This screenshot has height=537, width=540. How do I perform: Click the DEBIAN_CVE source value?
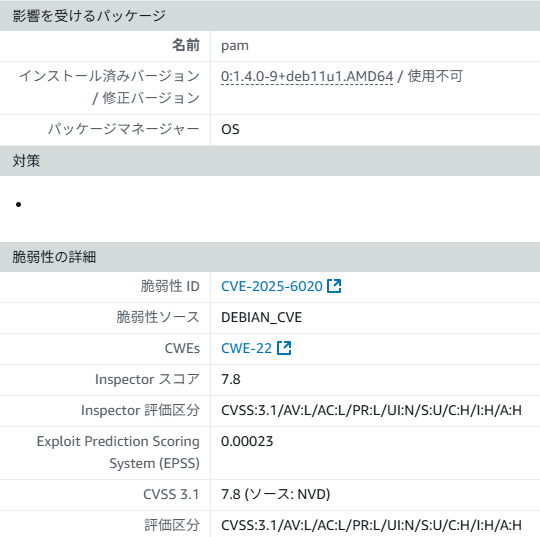click(x=261, y=317)
